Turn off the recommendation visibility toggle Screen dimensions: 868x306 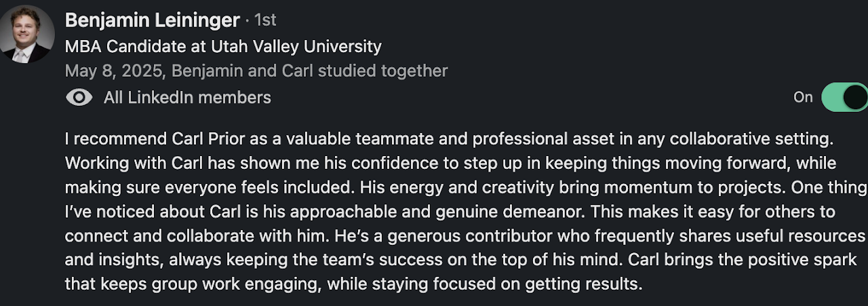[x=845, y=98]
